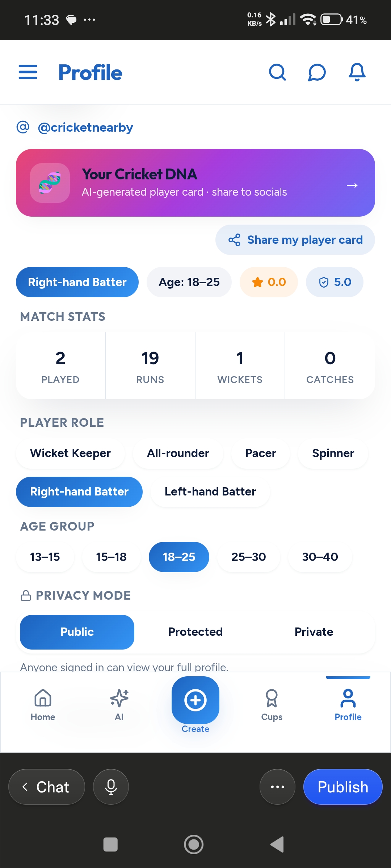Open the hamburger menu
The width and height of the screenshot is (391, 868).
[28, 72]
